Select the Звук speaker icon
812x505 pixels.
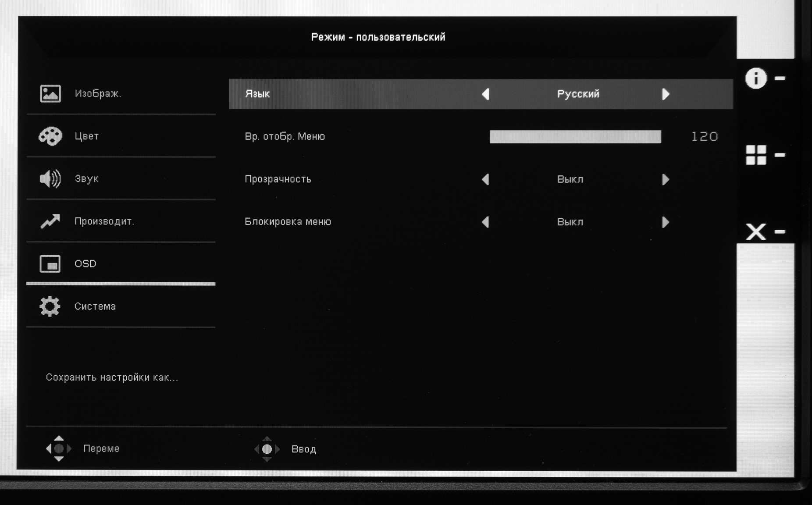[x=50, y=179]
